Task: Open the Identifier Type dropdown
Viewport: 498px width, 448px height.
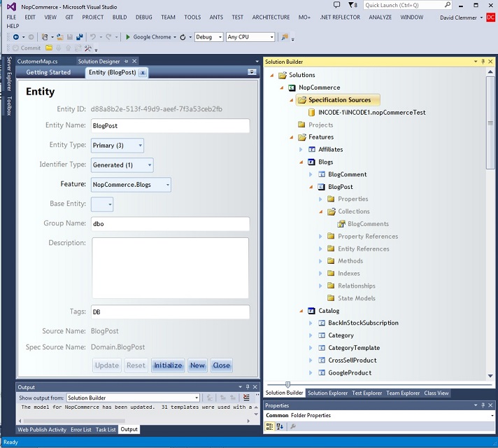Action: 150,165
